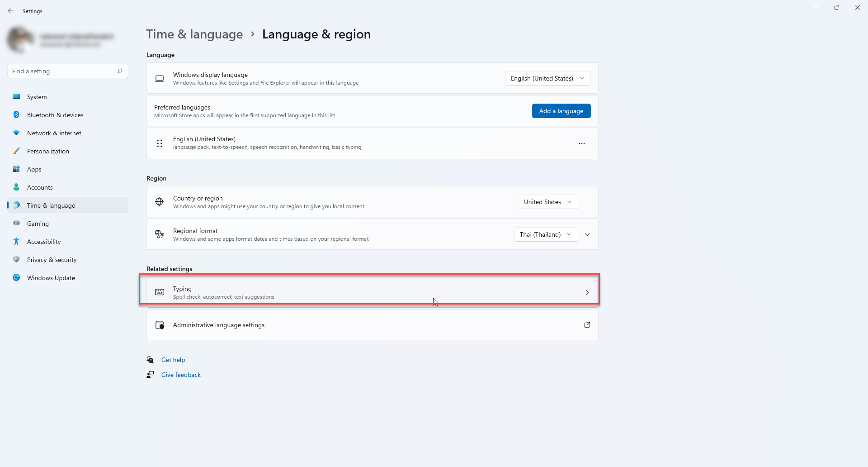The width and height of the screenshot is (868, 467).
Task: Open the Thai (Thailand) regional format dropdown
Action: click(546, 234)
